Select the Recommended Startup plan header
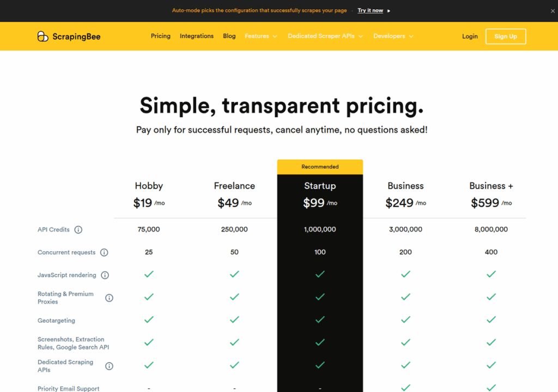The height and width of the screenshot is (392, 558). (320, 186)
